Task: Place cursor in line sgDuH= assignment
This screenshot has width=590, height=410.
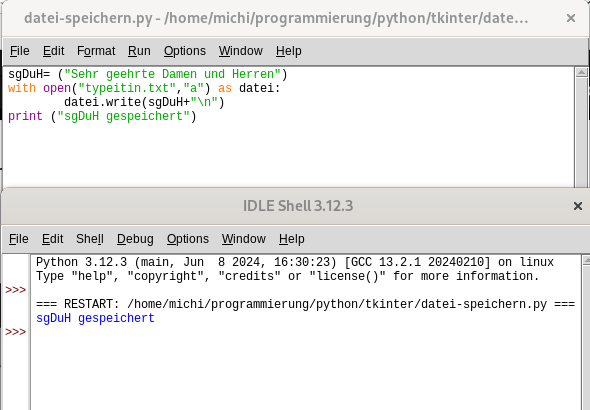Action: click(148, 74)
